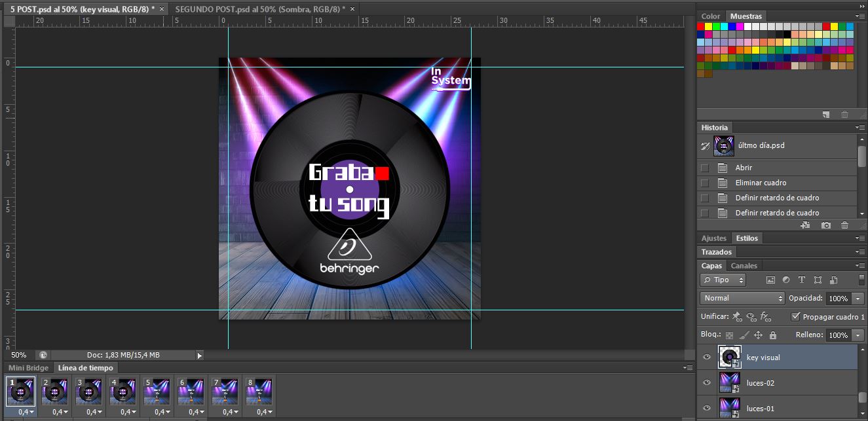
Task: Click the shape layer filter icon
Action: click(x=818, y=280)
